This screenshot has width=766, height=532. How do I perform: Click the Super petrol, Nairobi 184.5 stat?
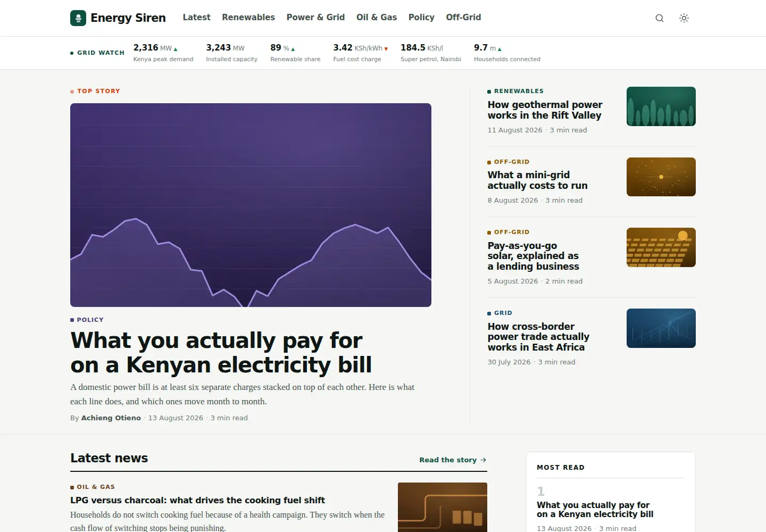431,53
